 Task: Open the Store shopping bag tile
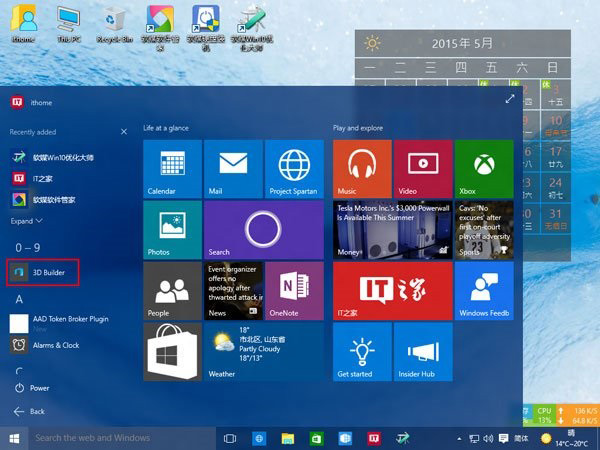point(172,352)
